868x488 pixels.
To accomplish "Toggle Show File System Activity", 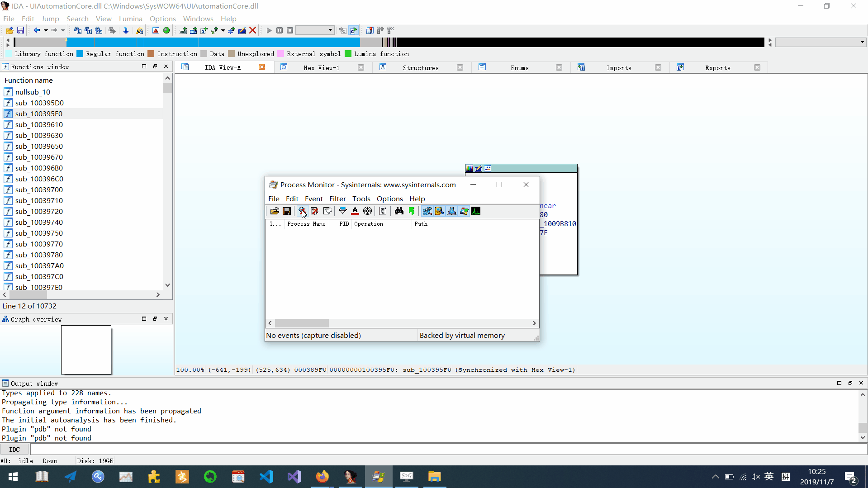I will click(x=439, y=211).
